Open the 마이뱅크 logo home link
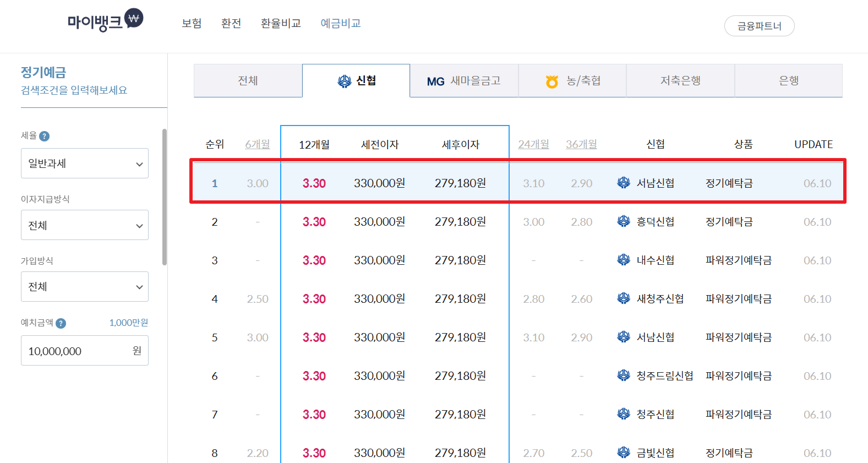Viewport: 868px width, 463px height. click(105, 20)
